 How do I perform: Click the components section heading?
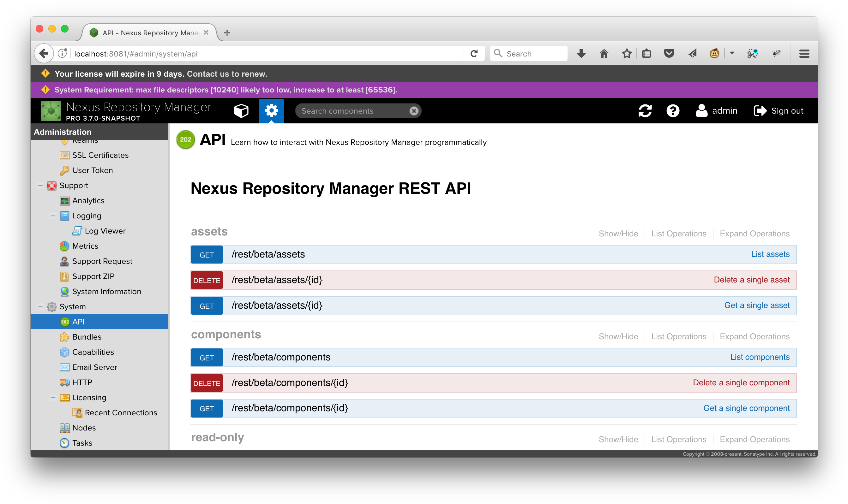tap(226, 335)
